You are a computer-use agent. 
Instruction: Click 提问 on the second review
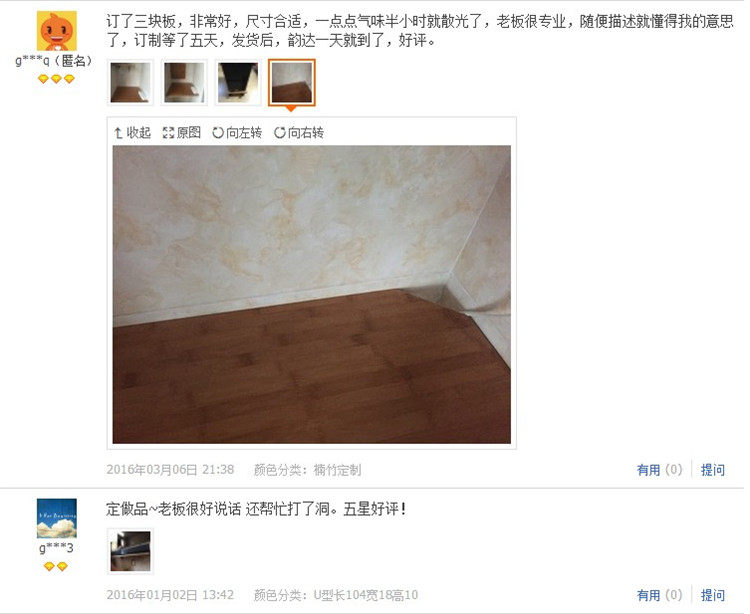point(713,595)
